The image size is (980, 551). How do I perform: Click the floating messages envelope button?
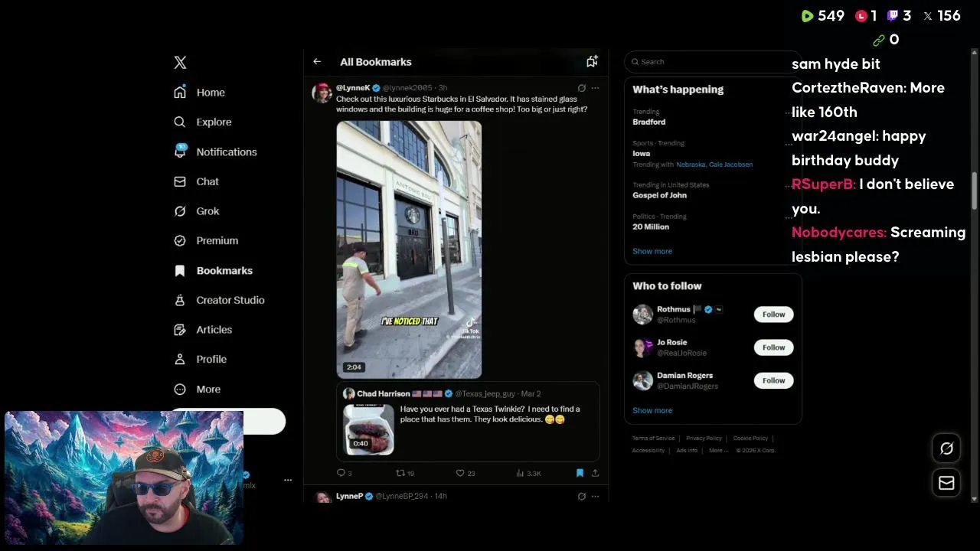946,483
